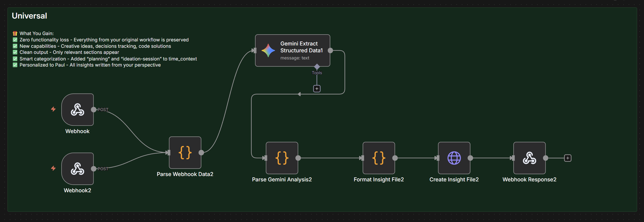Image resolution: width=644 pixels, height=222 pixels.
Task: Click the Create Insight File2 output connector
Action: coord(470,158)
